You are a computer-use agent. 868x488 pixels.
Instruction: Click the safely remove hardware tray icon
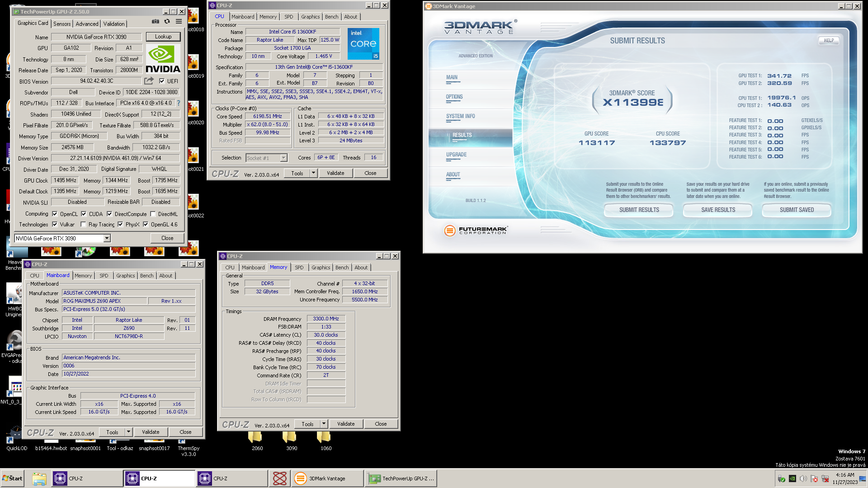point(782,479)
